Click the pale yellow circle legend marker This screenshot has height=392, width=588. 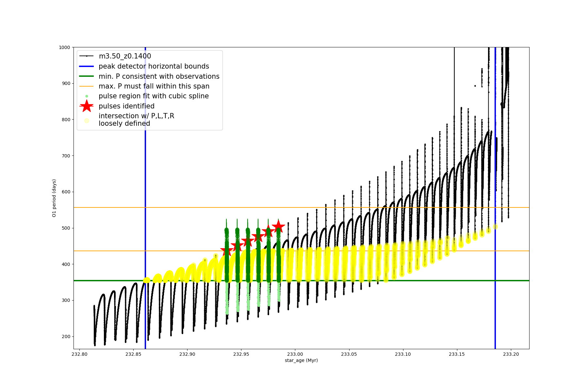point(87,121)
